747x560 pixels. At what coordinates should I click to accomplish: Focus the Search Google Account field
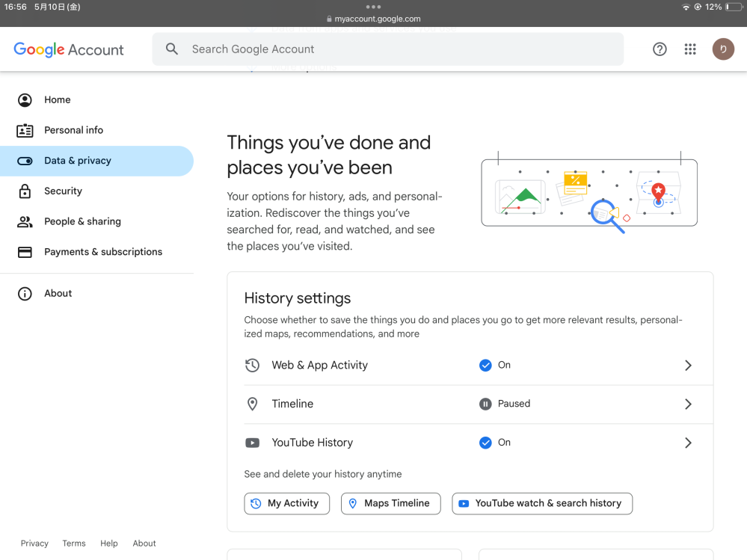point(388,49)
